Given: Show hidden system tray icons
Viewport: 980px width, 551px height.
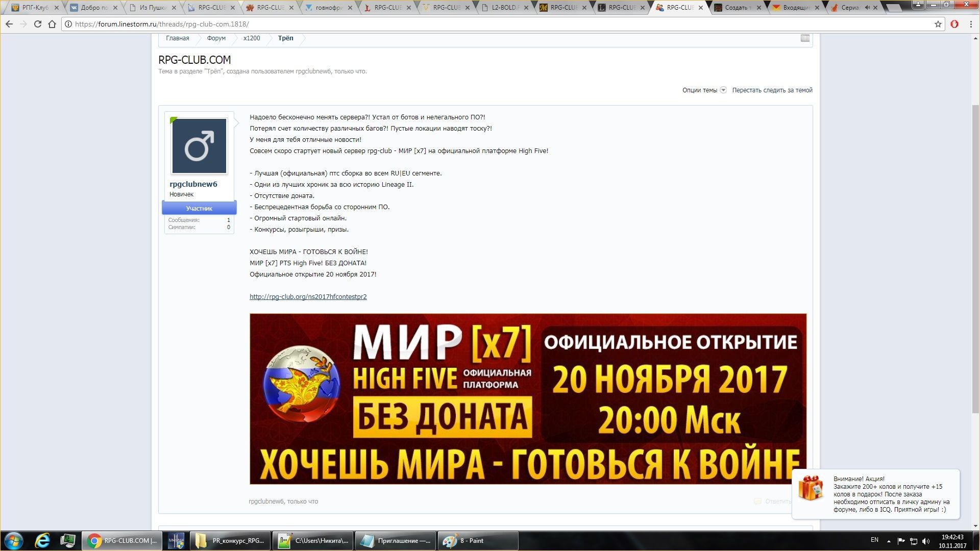Looking at the screenshot, I should 889,541.
